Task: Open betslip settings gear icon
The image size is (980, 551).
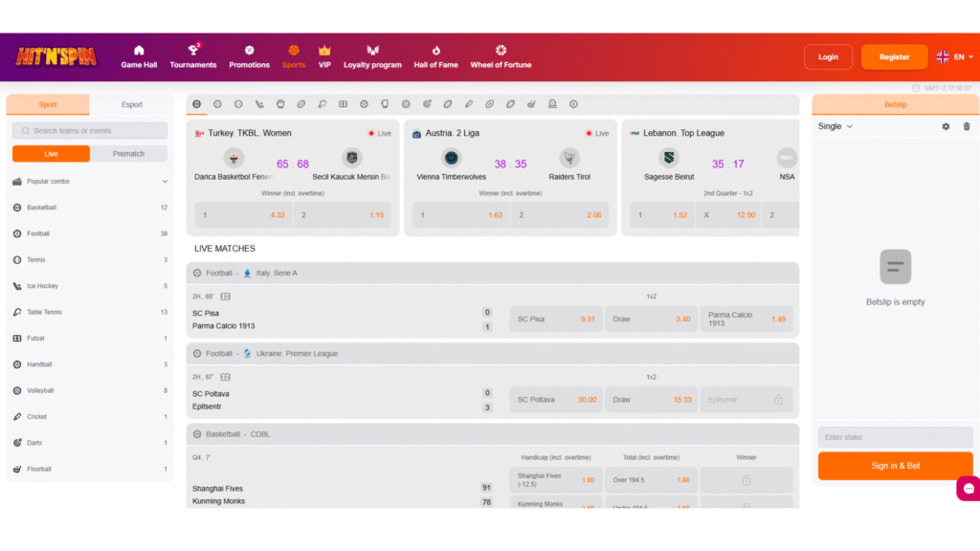Action: 946,126
